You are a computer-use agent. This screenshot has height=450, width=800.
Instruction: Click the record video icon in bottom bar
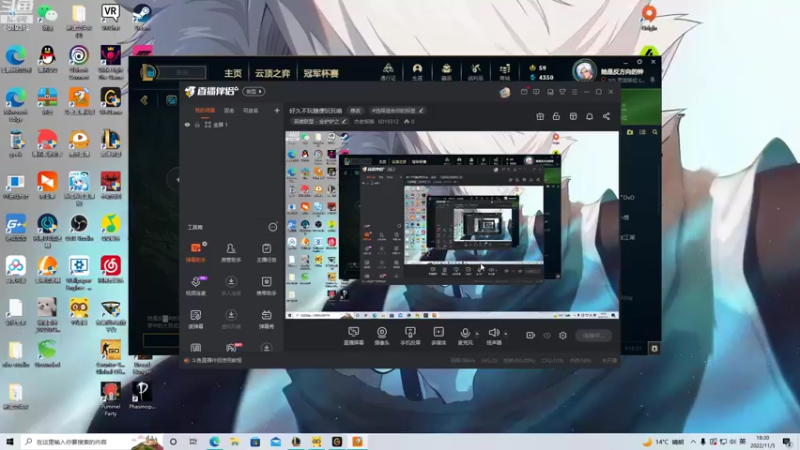[x=531, y=335]
